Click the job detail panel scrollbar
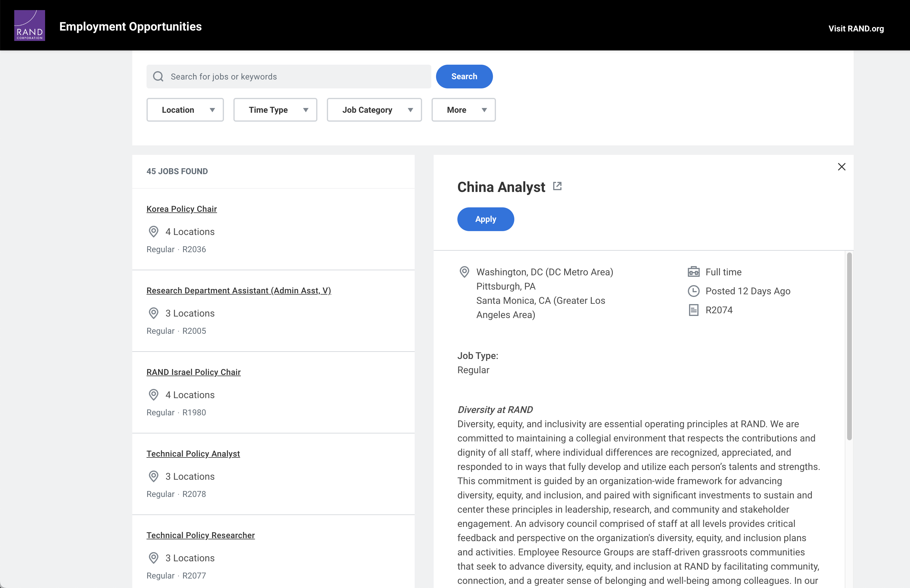 [849, 346]
